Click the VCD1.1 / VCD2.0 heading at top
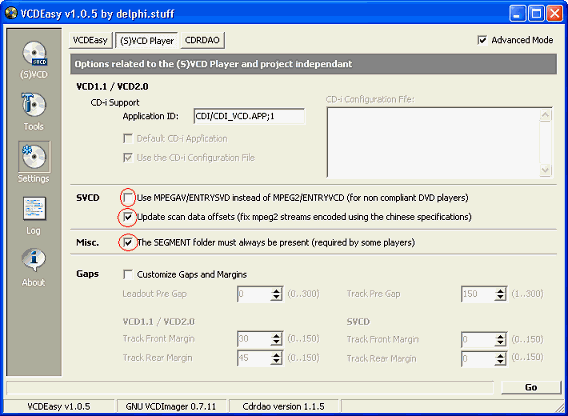The image size is (568, 416). coord(112,86)
